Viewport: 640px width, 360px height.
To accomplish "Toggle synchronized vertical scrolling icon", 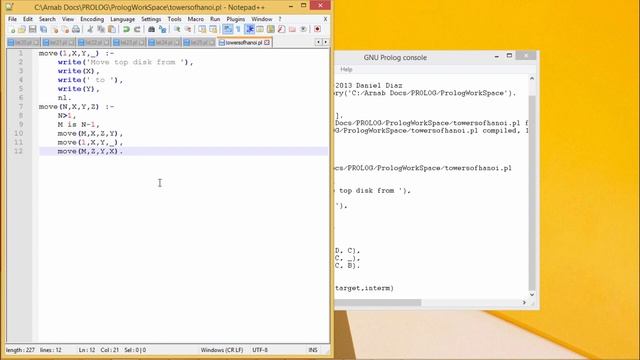I will pyautogui.click(x=202, y=29).
